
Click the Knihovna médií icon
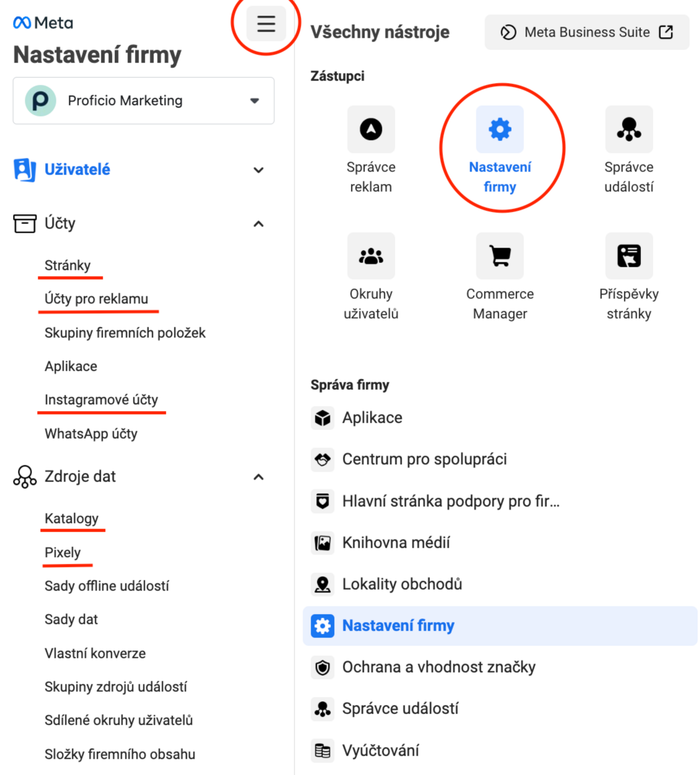(322, 543)
